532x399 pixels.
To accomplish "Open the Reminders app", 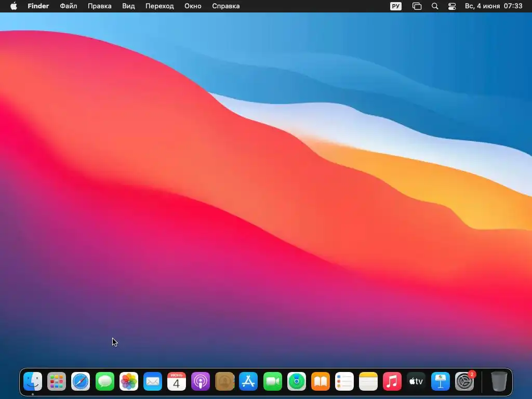I will pyautogui.click(x=344, y=381).
